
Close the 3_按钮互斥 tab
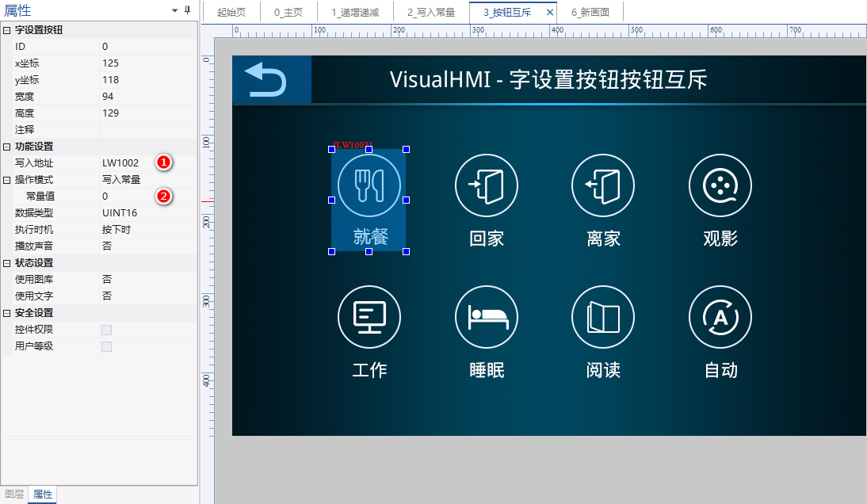550,12
